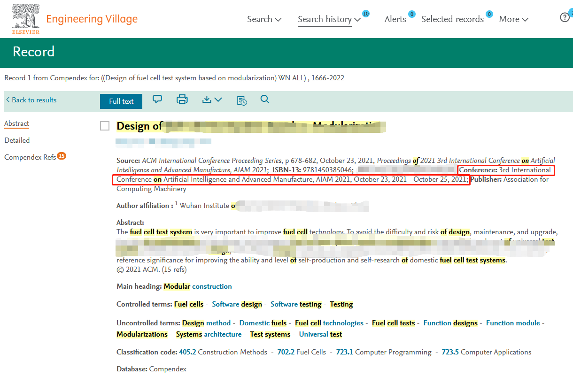Expand the download options chevron
Viewport: 573px width, 392px height.
click(218, 100)
